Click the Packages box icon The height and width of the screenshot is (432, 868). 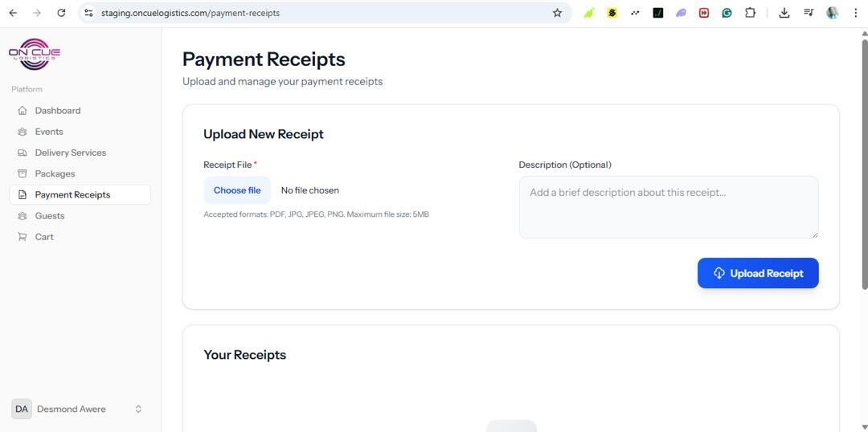pos(23,173)
